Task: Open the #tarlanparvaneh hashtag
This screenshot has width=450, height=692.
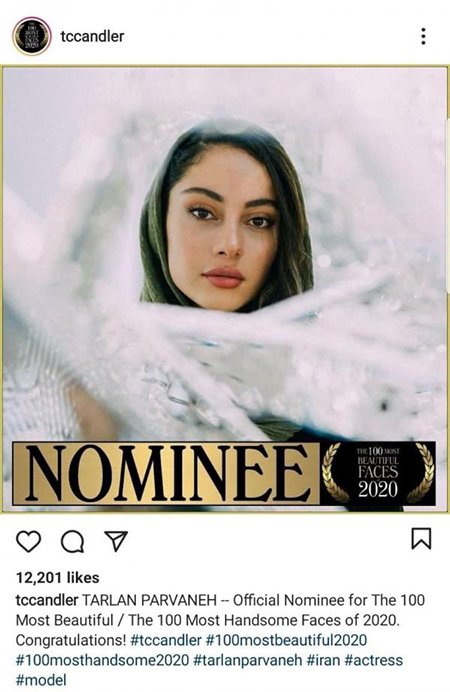Action: [x=248, y=660]
